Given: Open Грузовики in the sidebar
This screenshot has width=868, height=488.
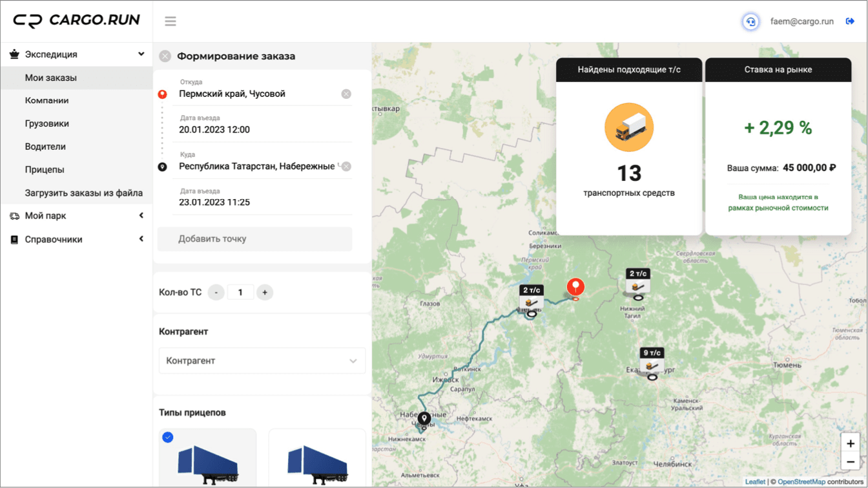Looking at the screenshot, I should 47,123.
